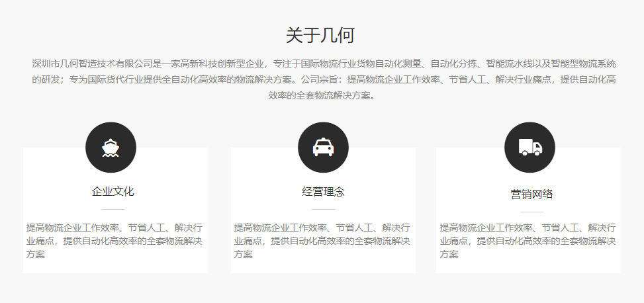The width and height of the screenshot is (644, 303).
Task: Select the 关于几何 section title
Action: click(x=320, y=35)
